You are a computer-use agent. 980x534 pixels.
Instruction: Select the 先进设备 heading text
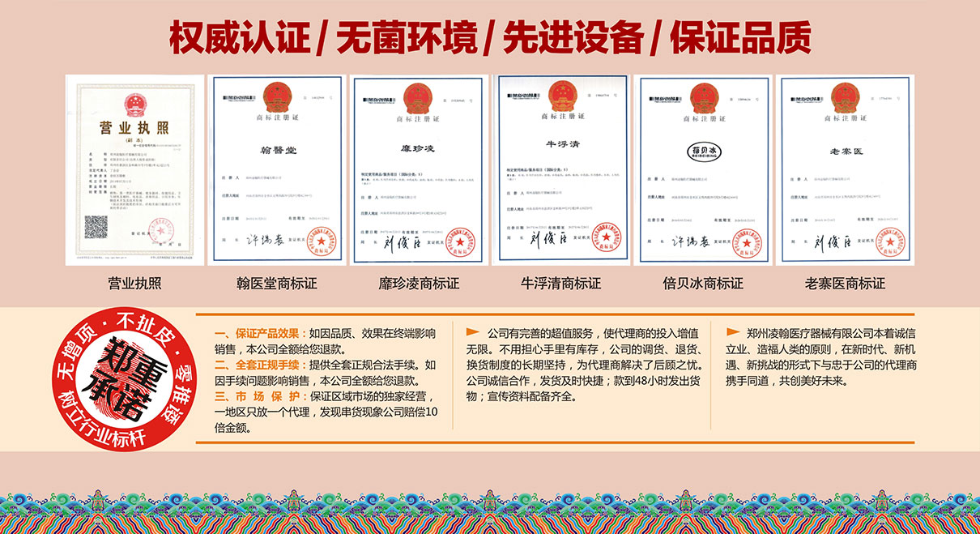click(x=572, y=38)
